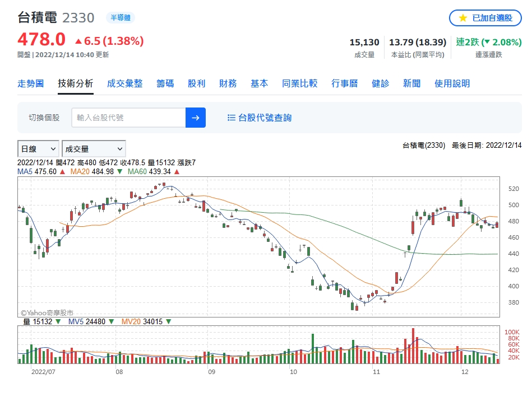The height and width of the screenshot is (397, 532).
Task: Click the 切換個股 label
Action: point(44,118)
